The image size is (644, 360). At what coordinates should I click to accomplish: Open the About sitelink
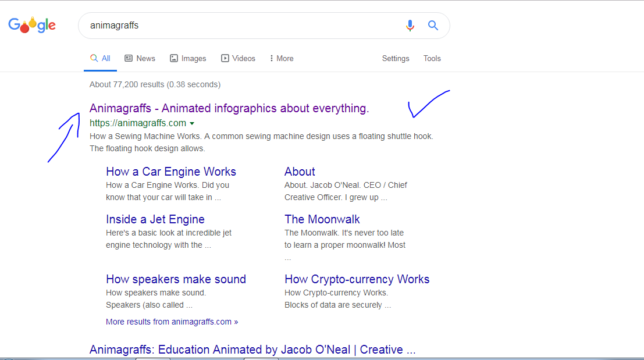(300, 172)
